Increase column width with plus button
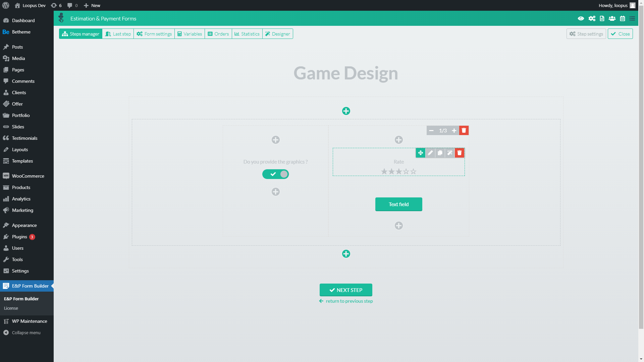The width and height of the screenshot is (644, 362). 454,130
